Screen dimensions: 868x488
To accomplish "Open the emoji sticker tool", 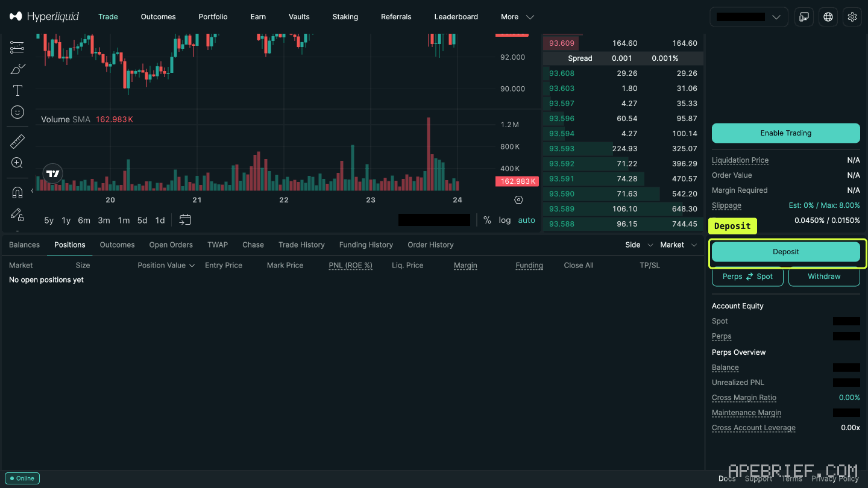I will pyautogui.click(x=17, y=112).
